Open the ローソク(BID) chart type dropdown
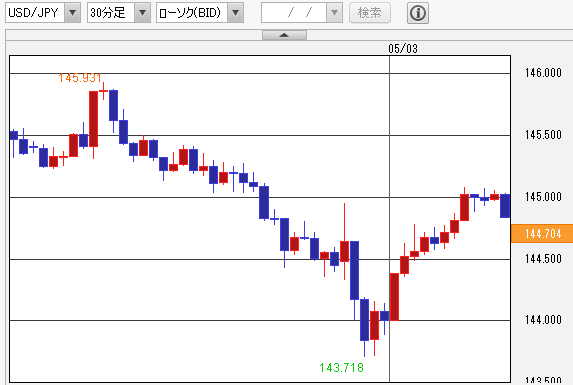Image resolution: width=573 pixels, height=385 pixels. (236, 13)
